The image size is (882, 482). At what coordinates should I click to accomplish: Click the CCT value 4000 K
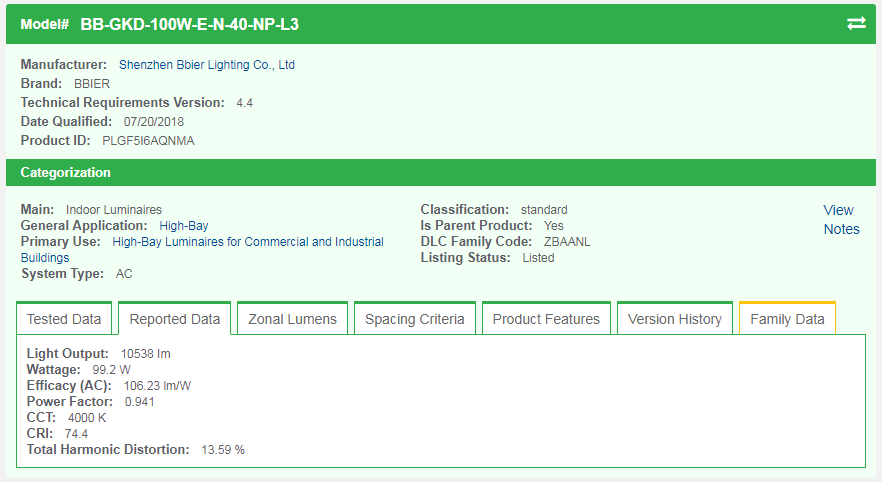87,418
